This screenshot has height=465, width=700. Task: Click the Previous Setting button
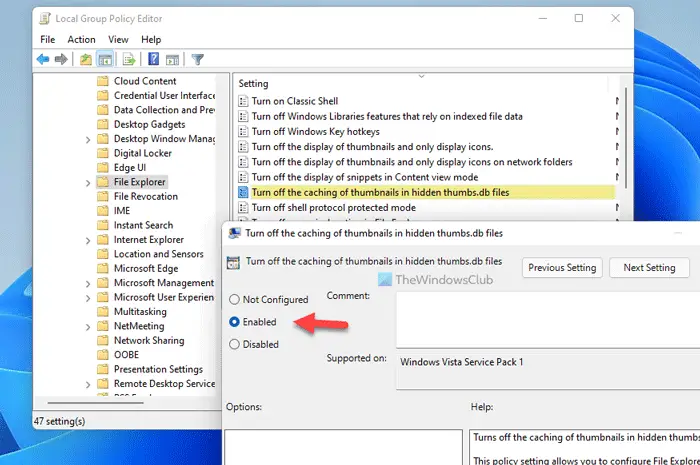point(562,268)
